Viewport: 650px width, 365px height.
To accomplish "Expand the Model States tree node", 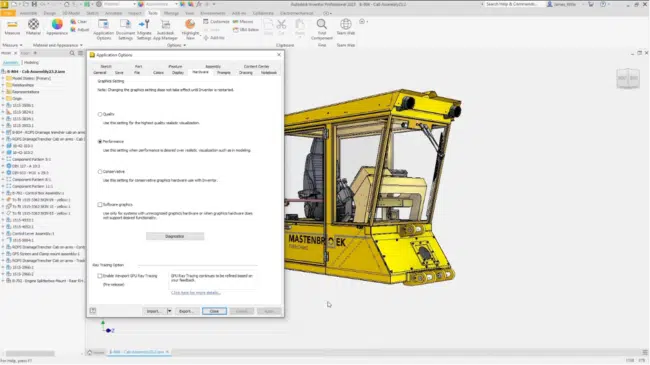I will click(3, 78).
